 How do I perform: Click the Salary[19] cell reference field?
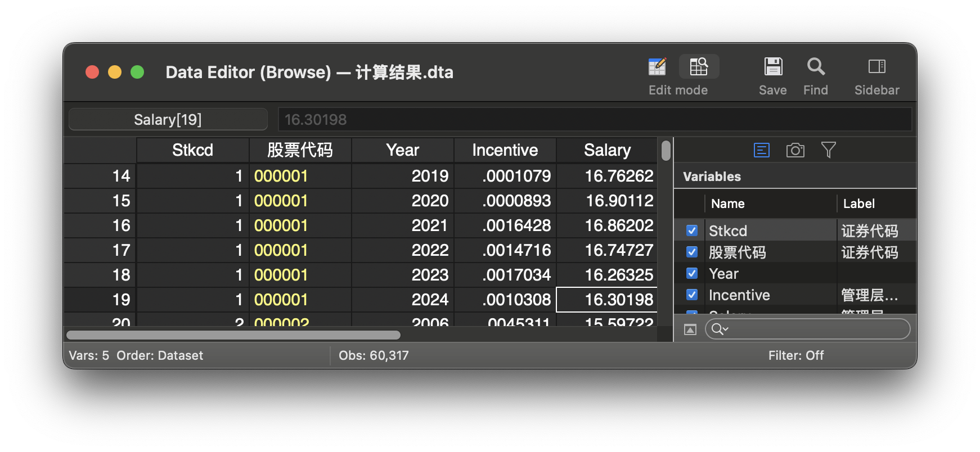168,119
